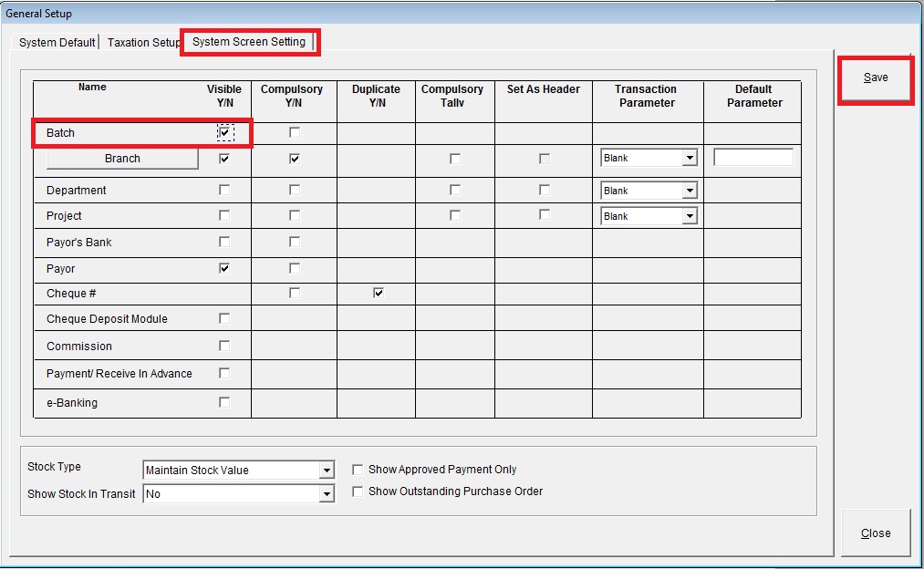Enable the Batch Compulsory checkbox

click(294, 133)
